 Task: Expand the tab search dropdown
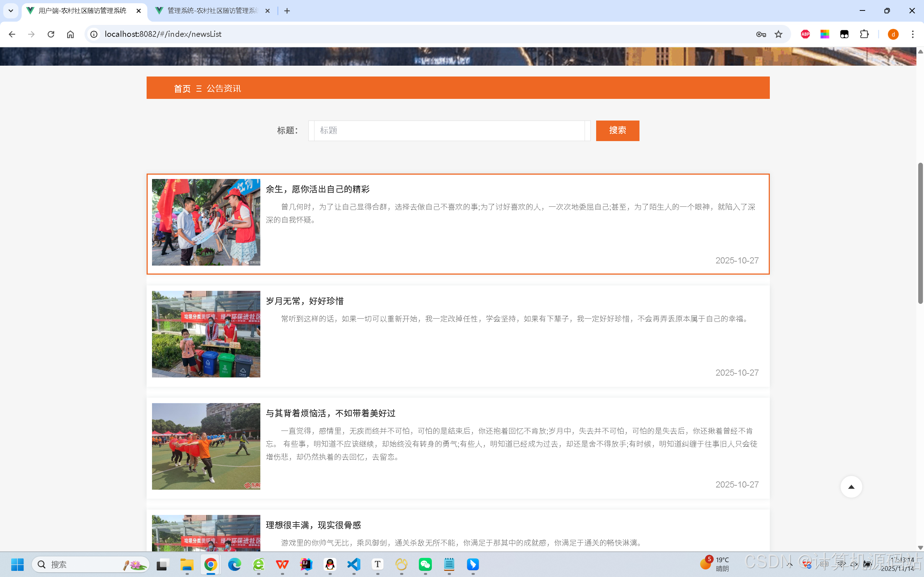click(x=11, y=11)
